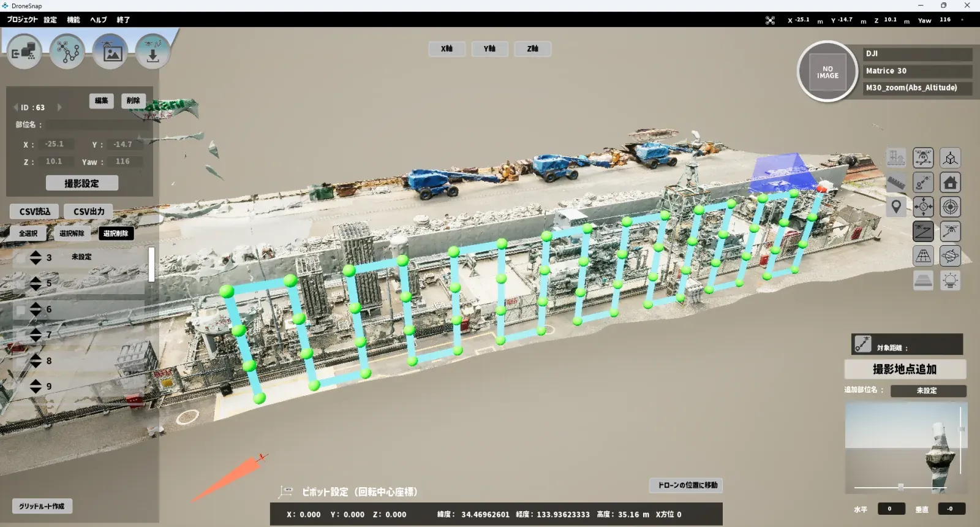Click the rotating globe icon
This screenshot has width=980, height=527.
point(950,256)
